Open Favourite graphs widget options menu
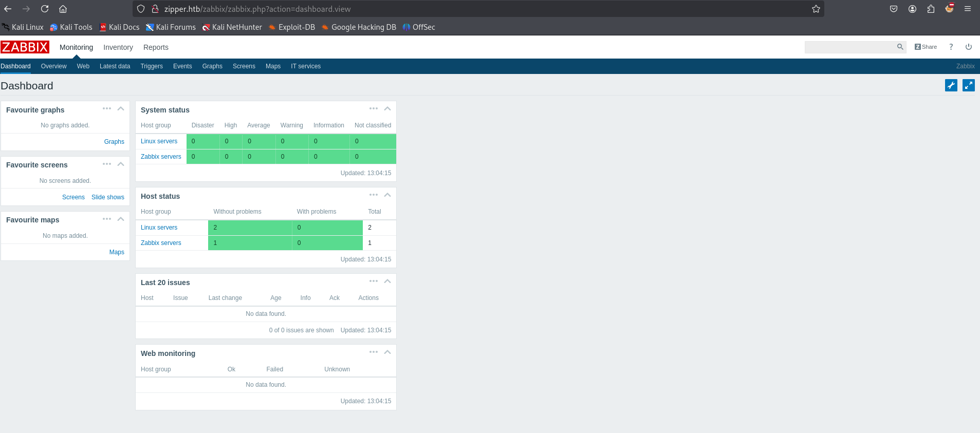Image resolution: width=980 pixels, height=433 pixels. point(107,108)
